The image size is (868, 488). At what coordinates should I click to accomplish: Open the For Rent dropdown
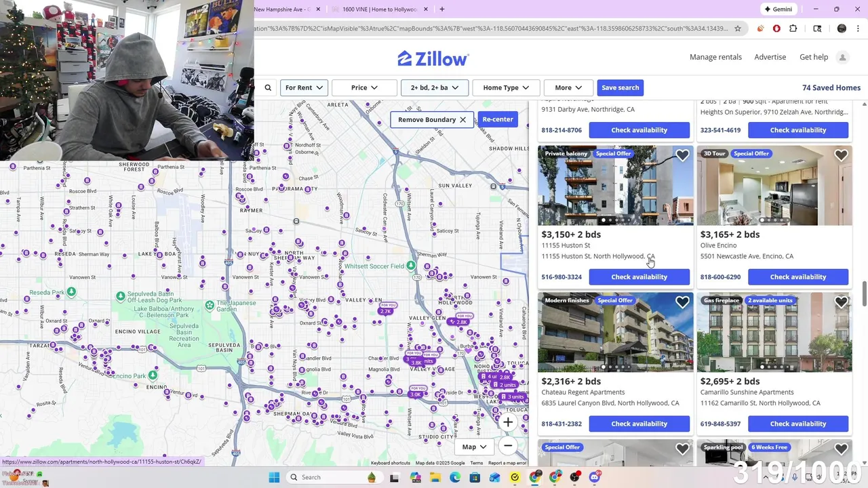pyautogui.click(x=304, y=87)
